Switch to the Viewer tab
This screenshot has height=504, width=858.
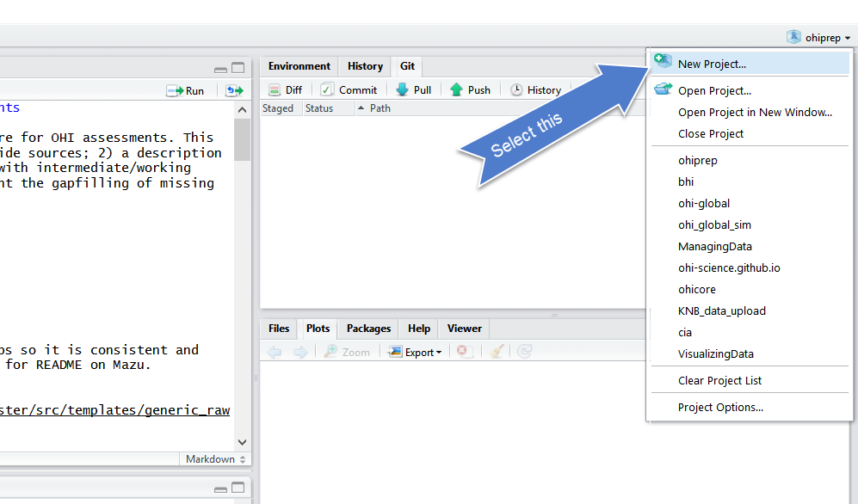click(465, 329)
